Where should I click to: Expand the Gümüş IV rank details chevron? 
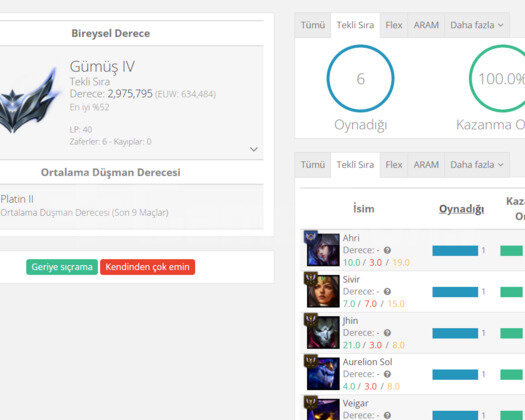[x=254, y=149]
